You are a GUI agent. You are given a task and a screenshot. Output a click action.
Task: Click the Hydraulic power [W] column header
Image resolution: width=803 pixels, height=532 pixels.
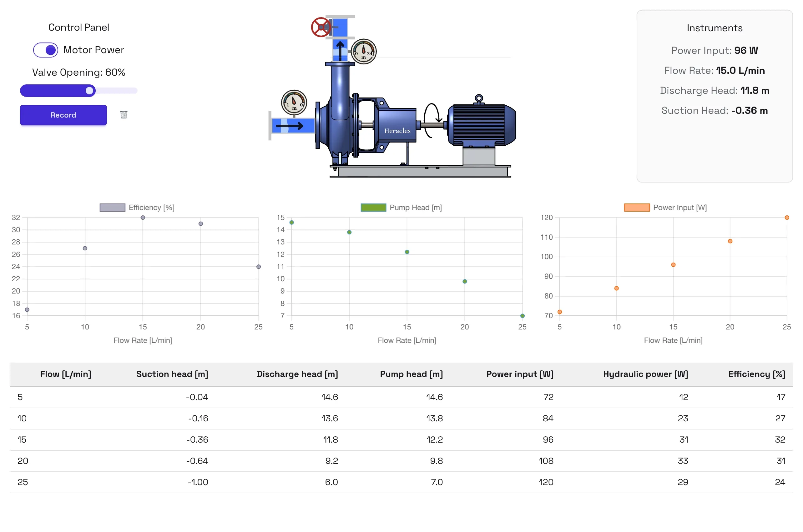pos(645,374)
